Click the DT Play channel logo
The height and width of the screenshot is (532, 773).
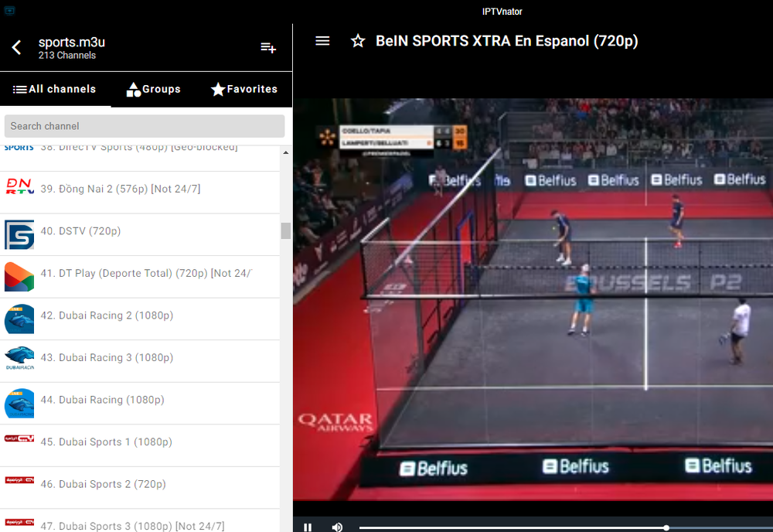pos(19,276)
